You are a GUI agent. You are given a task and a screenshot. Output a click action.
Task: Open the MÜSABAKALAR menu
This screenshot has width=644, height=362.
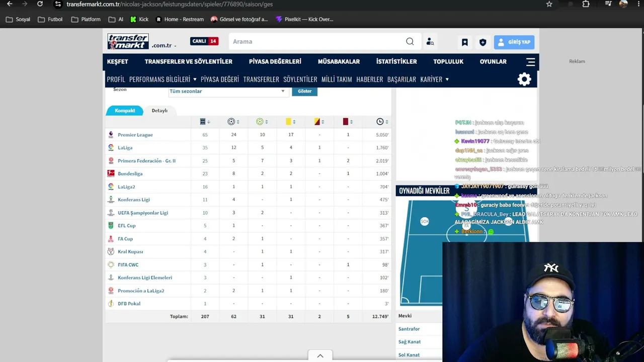click(x=339, y=62)
